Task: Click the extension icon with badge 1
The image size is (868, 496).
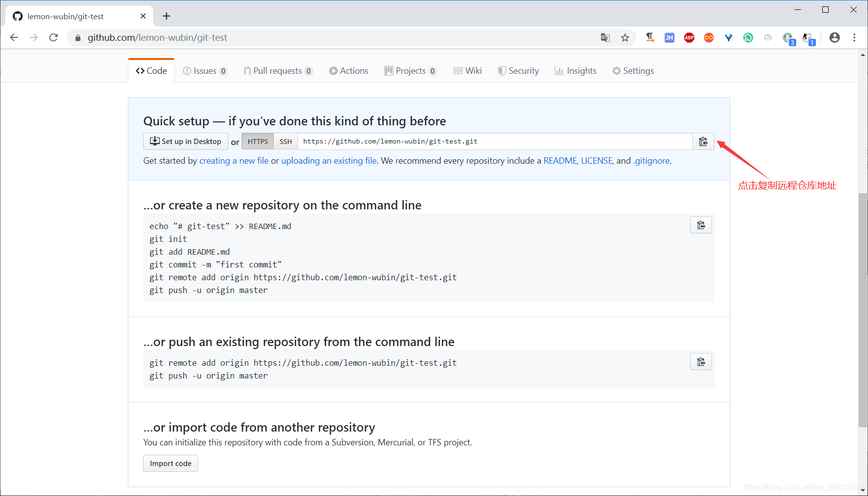Action: [x=808, y=38]
